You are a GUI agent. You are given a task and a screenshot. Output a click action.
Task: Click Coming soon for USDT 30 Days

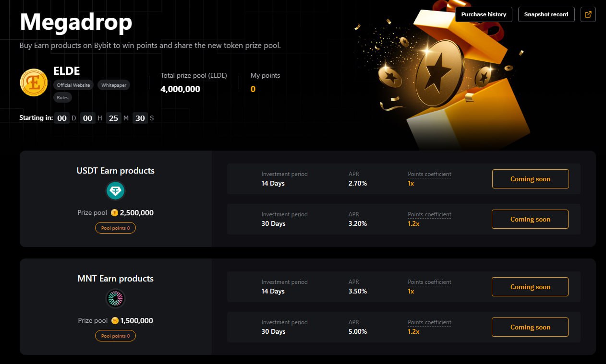click(530, 219)
